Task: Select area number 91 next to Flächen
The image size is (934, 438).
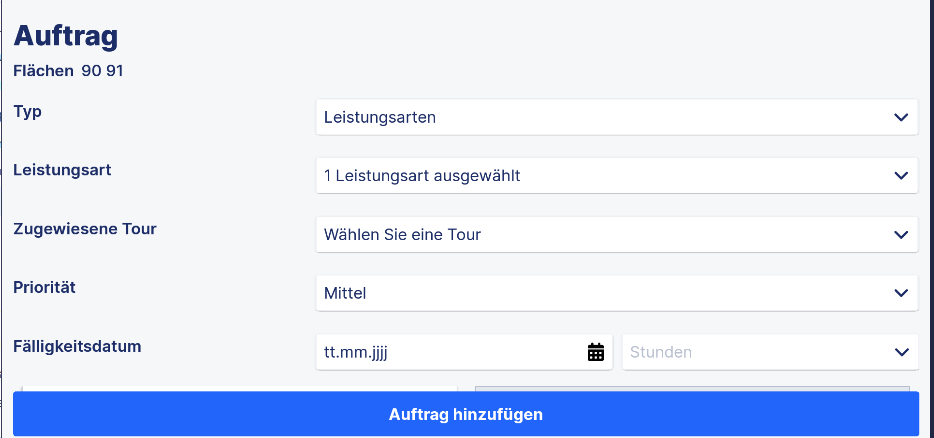Action: [x=114, y=71]
